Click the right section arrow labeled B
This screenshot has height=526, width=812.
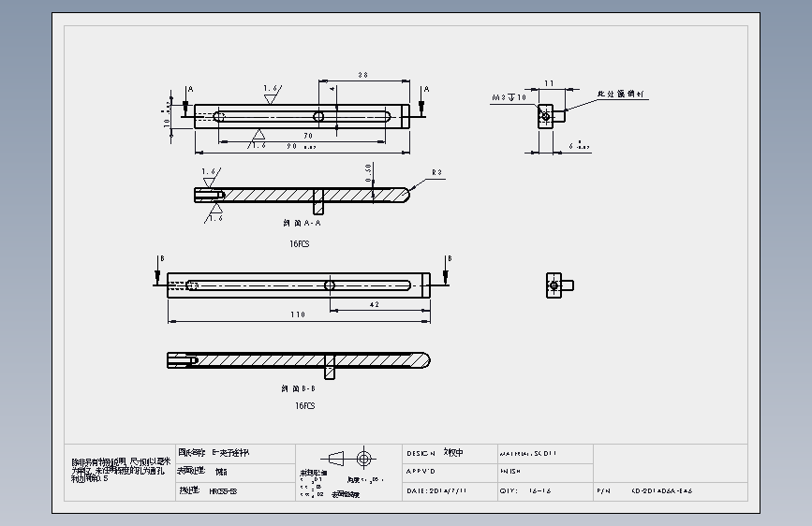tap(447, 270)
